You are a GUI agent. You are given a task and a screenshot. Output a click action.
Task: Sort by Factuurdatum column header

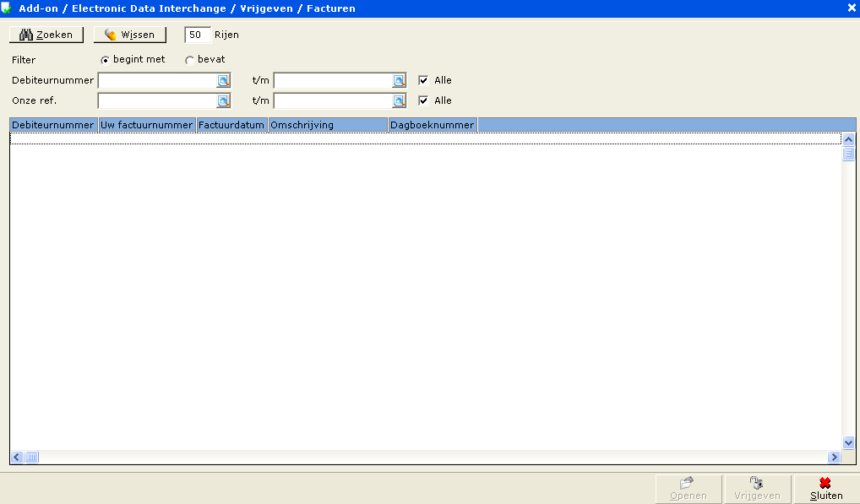click(x=231, y=125)
